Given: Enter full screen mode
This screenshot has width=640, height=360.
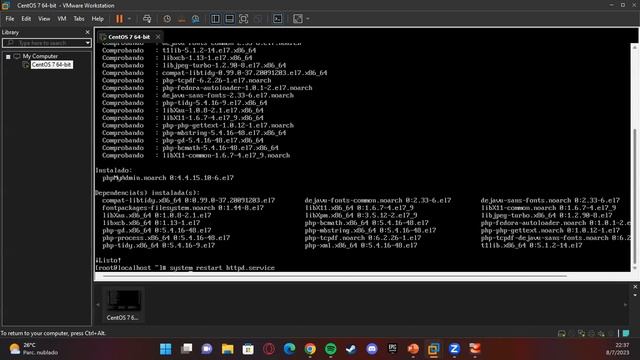Looking at the screenshot, I should [x=243, y=19].
